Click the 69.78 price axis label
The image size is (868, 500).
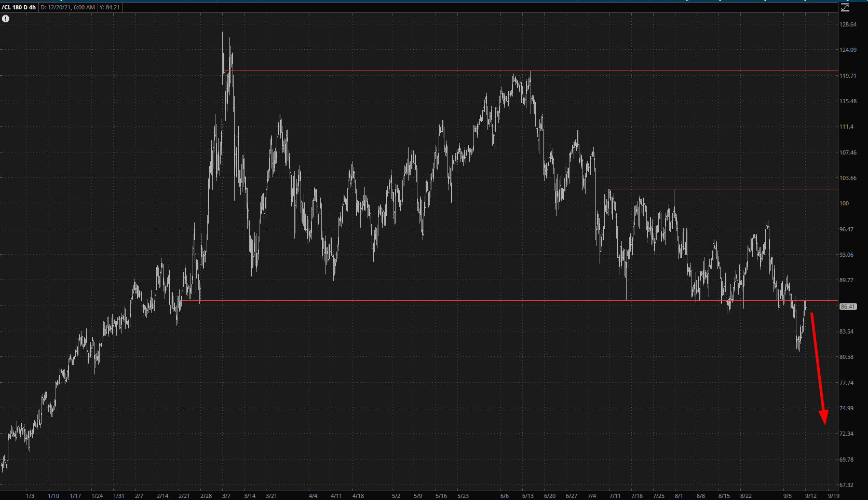click(x=846, y=460)
